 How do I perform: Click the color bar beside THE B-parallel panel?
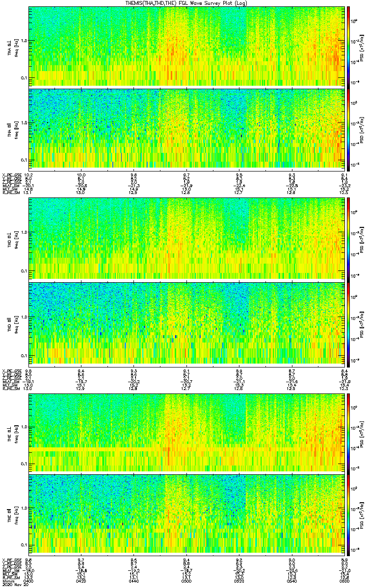point(348,514)
